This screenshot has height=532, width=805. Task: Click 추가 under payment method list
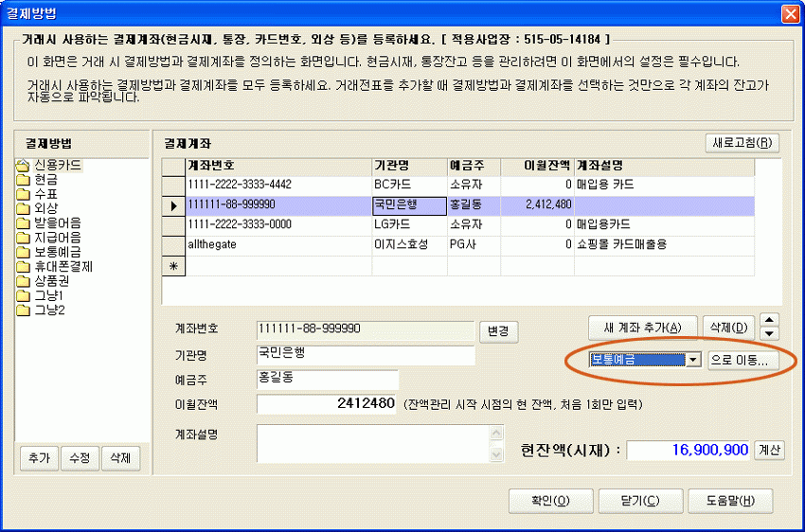39,457
